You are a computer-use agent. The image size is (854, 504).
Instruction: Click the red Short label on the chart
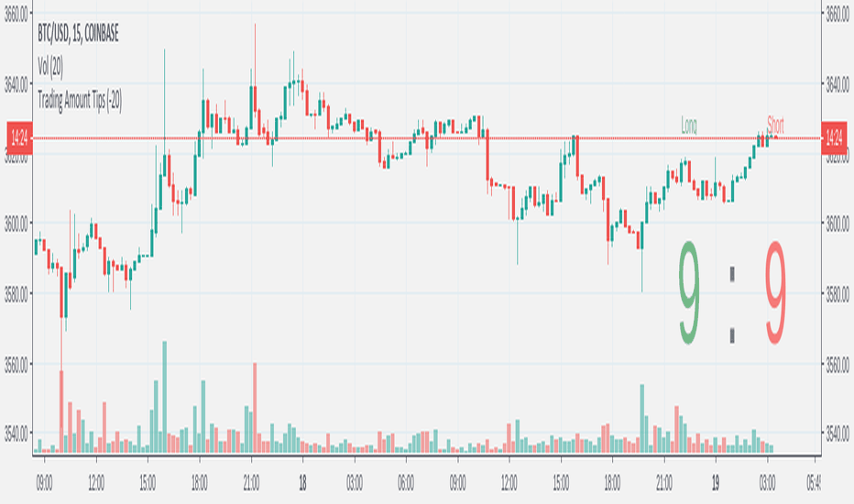coord(775,125)
